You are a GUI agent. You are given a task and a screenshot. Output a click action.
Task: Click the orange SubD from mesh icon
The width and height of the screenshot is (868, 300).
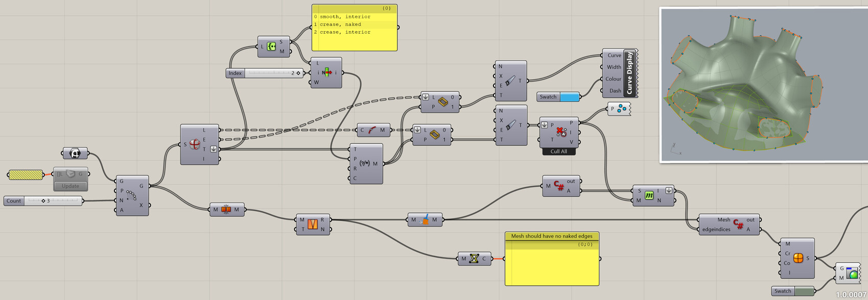[798, 258]
